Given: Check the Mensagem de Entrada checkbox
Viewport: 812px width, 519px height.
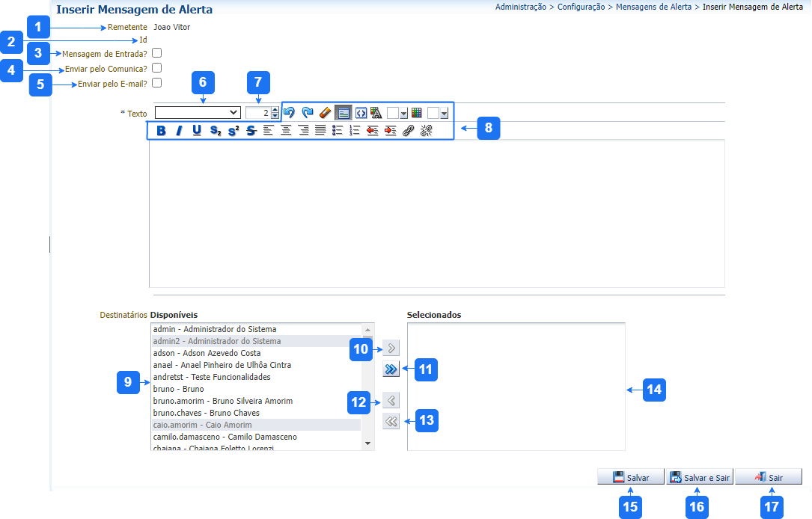Looking at the screenshot, I should click(156, 53).
